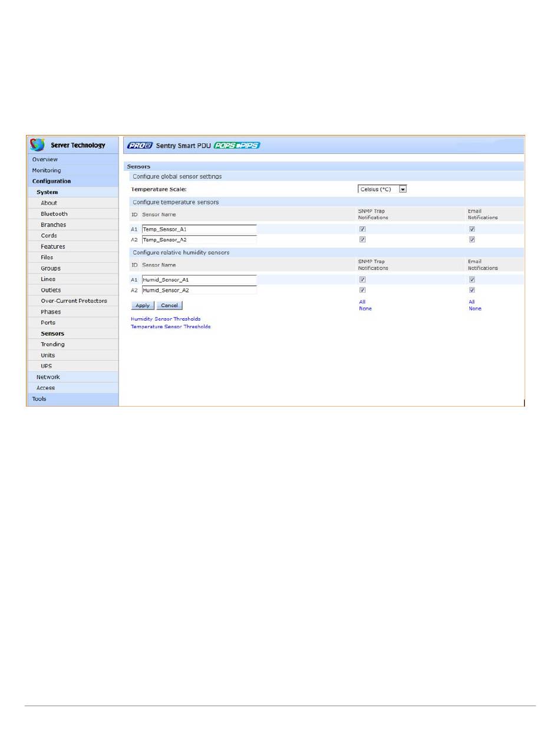Open Ports configuration
The image size is (560, 739).
click(73, 323)
